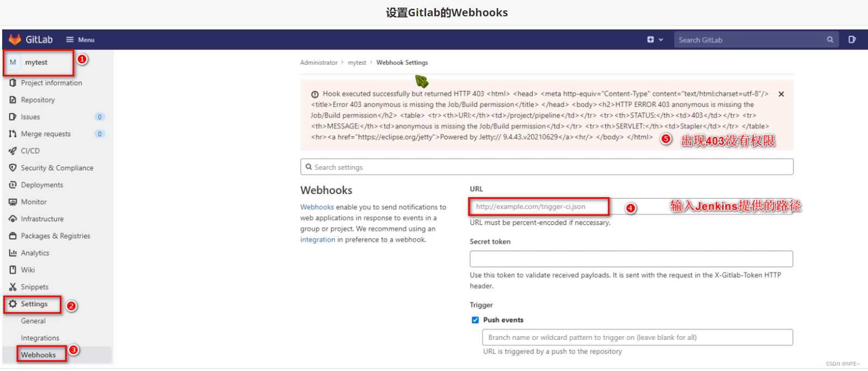Click the Repository icon in sidebar
868x371 pixels.
tap(13, 100)
